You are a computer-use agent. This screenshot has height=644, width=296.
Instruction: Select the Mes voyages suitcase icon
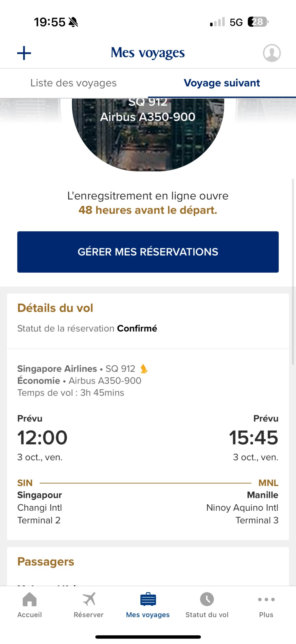(x=148, y=600)
